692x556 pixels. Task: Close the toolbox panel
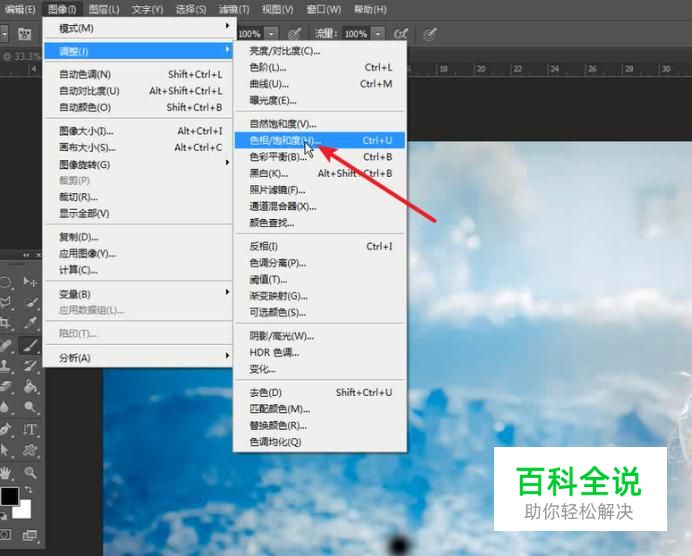click(39, 255)
